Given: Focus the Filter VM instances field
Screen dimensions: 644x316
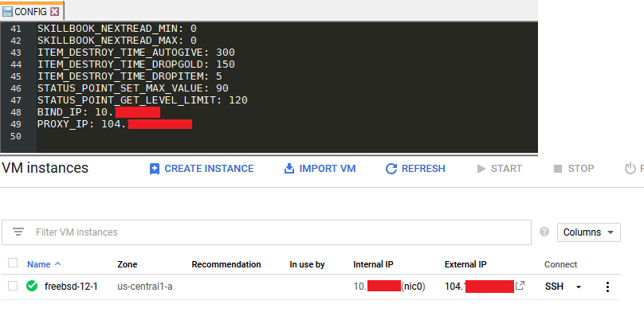Looking at the screenshot, I should click(266, 232).
